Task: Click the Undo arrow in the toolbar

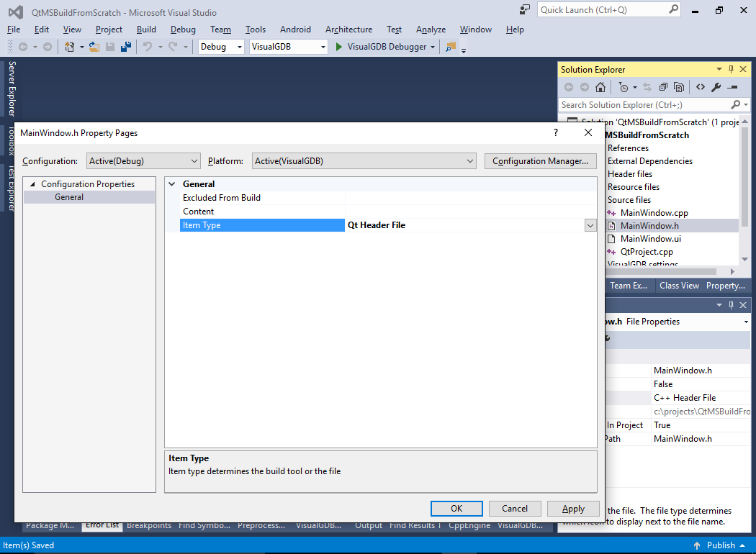Action: [148, 47]
